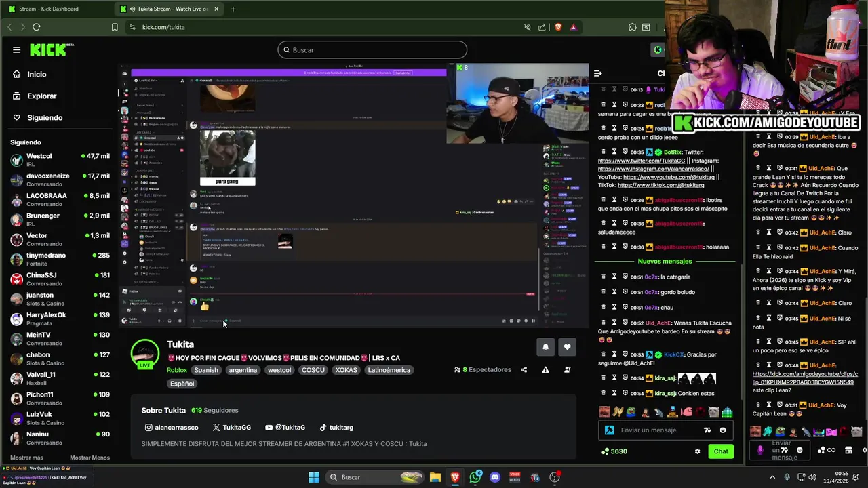
Task: Click the Brave Rewards triangle icon
Action: click(574, 27)
